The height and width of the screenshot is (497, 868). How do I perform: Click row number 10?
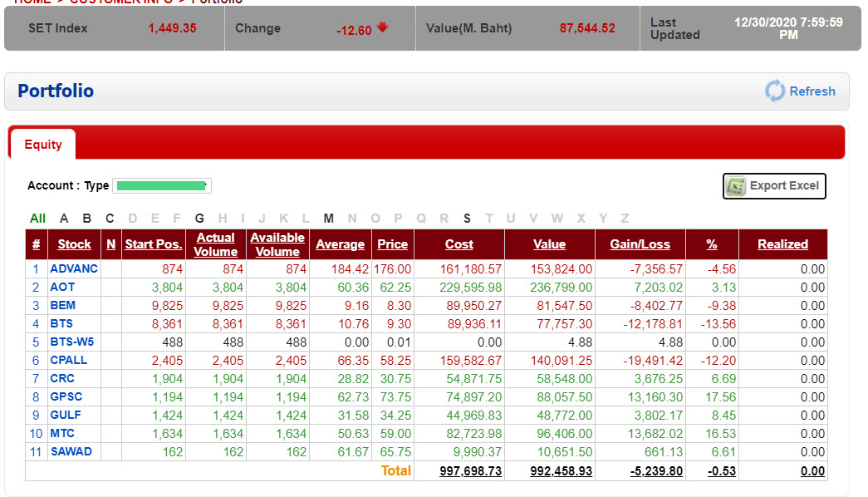tap(36, 434)
